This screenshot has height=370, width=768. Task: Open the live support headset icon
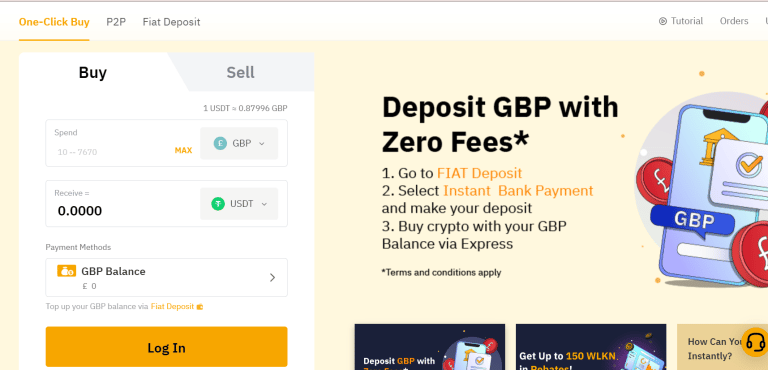[755, 341]
